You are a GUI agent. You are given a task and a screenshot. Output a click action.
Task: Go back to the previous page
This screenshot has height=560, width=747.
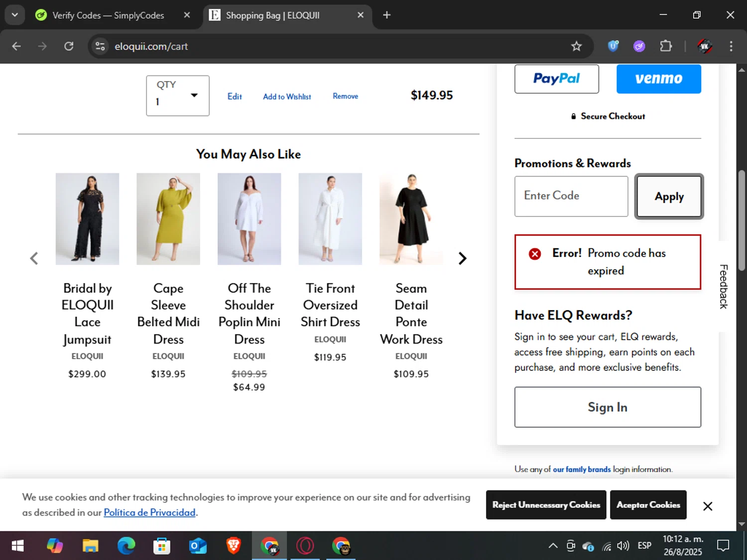16,46
